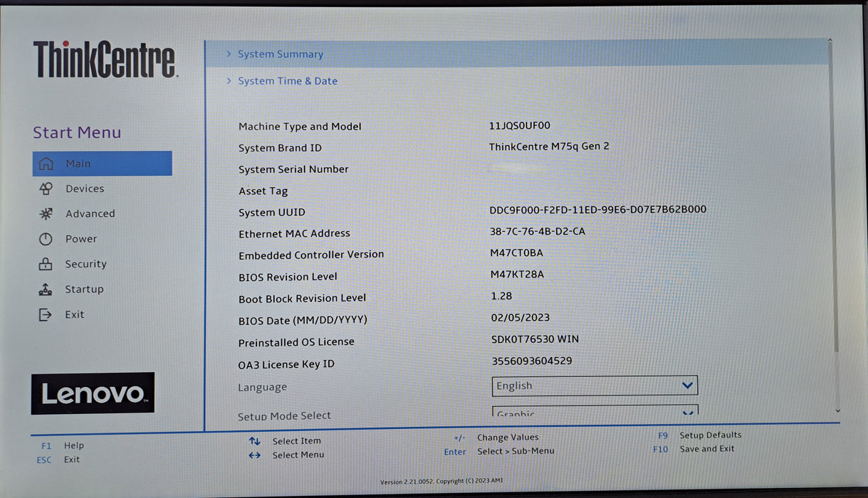Select the System UUID value
This screenshot has width=868, height=498.
click(598, 210)
